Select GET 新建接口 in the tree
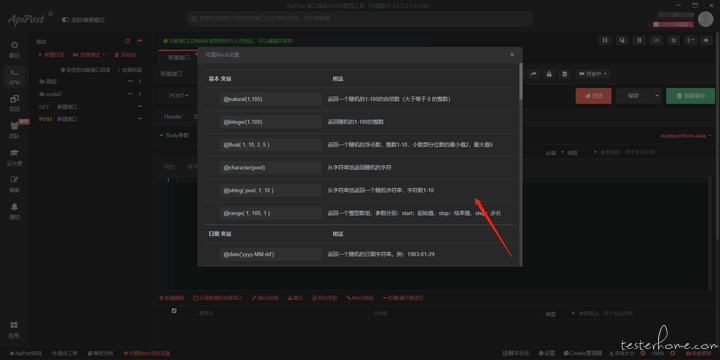The width and height of the screenshot is (720, 360). coord(58,107)
